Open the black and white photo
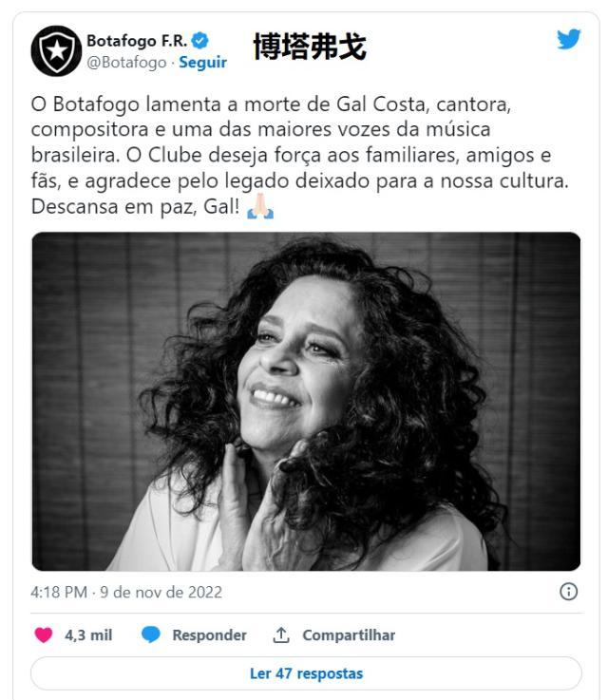 pos(306,402)
